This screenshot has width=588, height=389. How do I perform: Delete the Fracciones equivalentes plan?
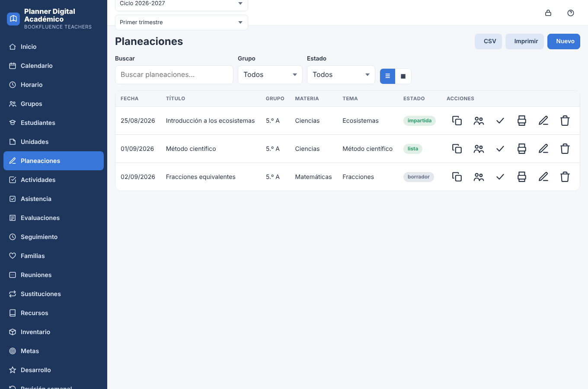click(565, 177)
